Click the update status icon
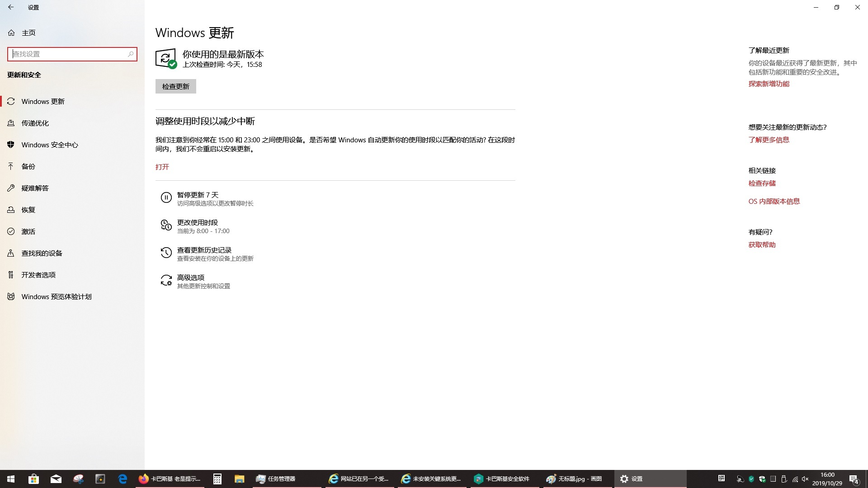Image resolution: width=868 pixels, height=488 pixels. (x=166, y=59)
